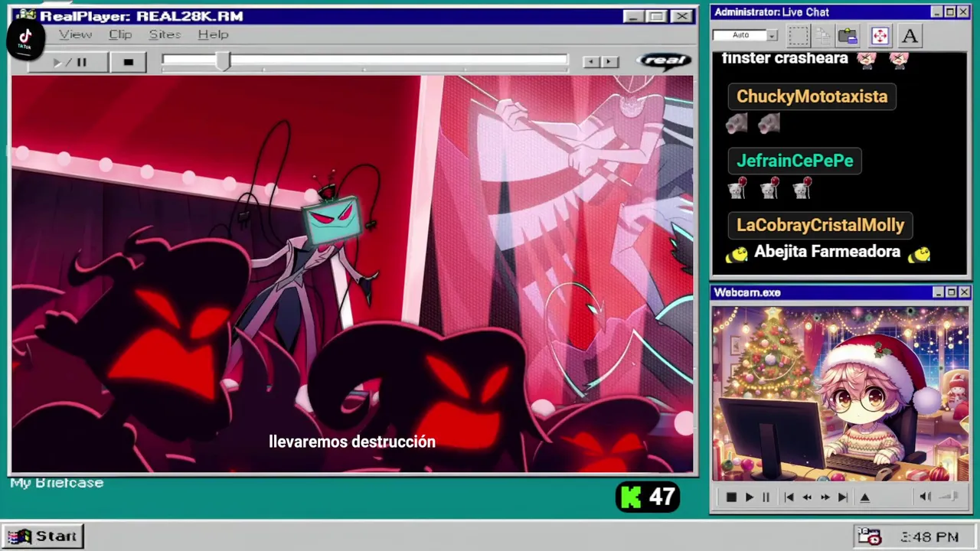980x551 pixels.
Task: Click the RealPlayer right arrow button
Action: (x=609, y=62)
